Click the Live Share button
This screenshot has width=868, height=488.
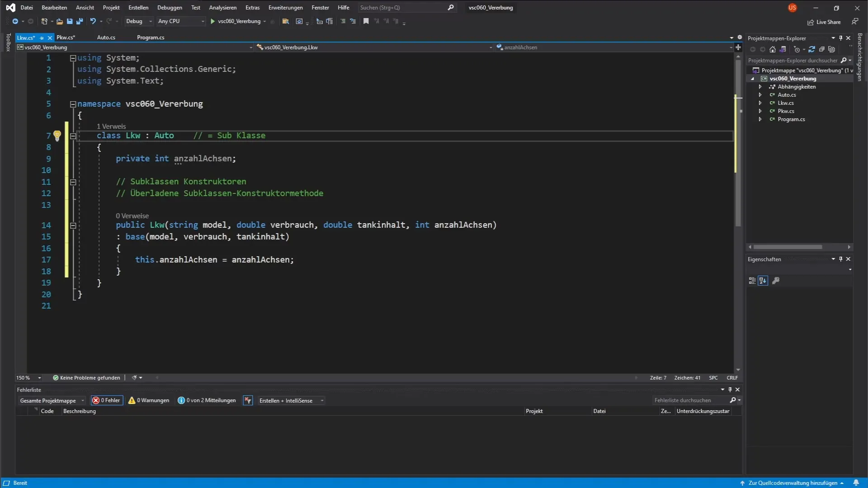pos(824,22)
